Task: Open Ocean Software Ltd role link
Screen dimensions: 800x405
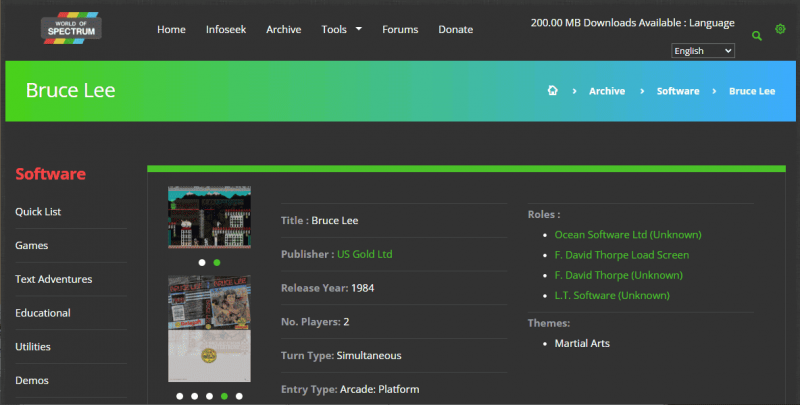Action: tap(615, 234)
